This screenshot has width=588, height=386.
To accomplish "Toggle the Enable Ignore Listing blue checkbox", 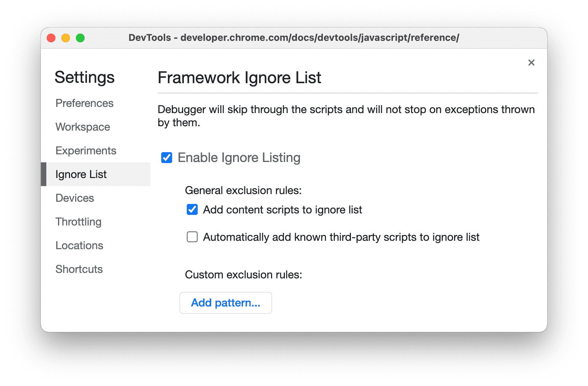I will point(166,158).
